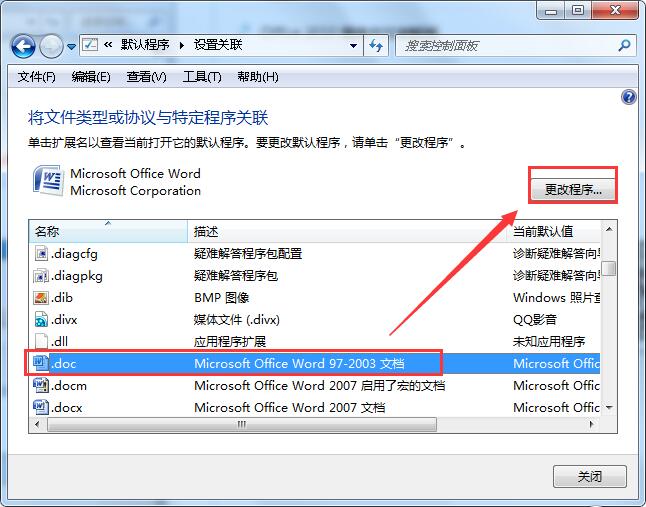Select the .doc extension name
This screenshot has height=507, width=646.
(x=63, y=363)
